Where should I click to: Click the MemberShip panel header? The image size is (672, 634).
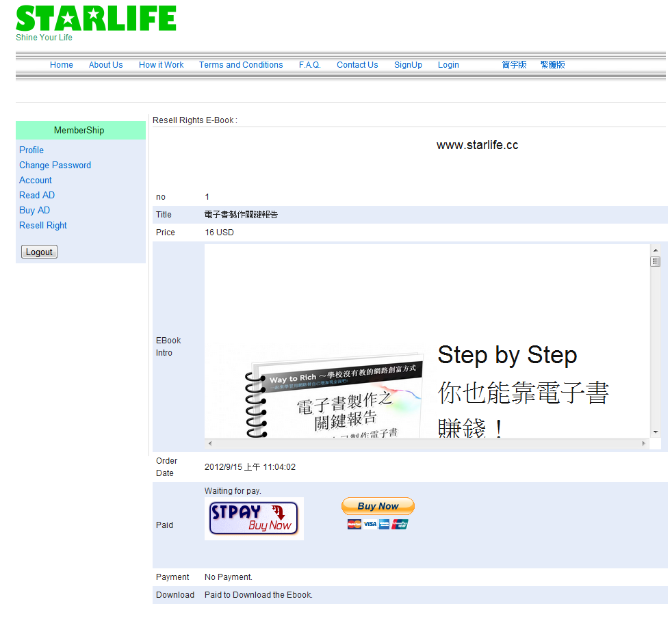click(x=81, y=130)
